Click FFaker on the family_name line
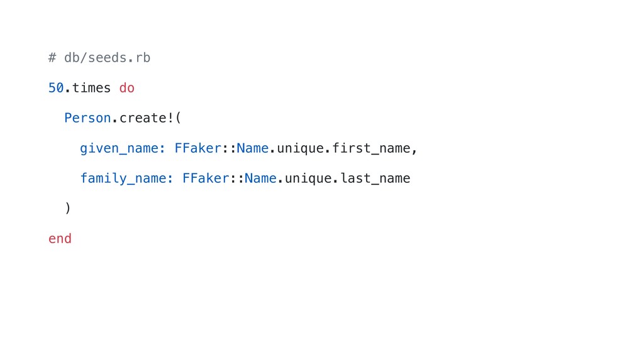 [x=206, y=178]
